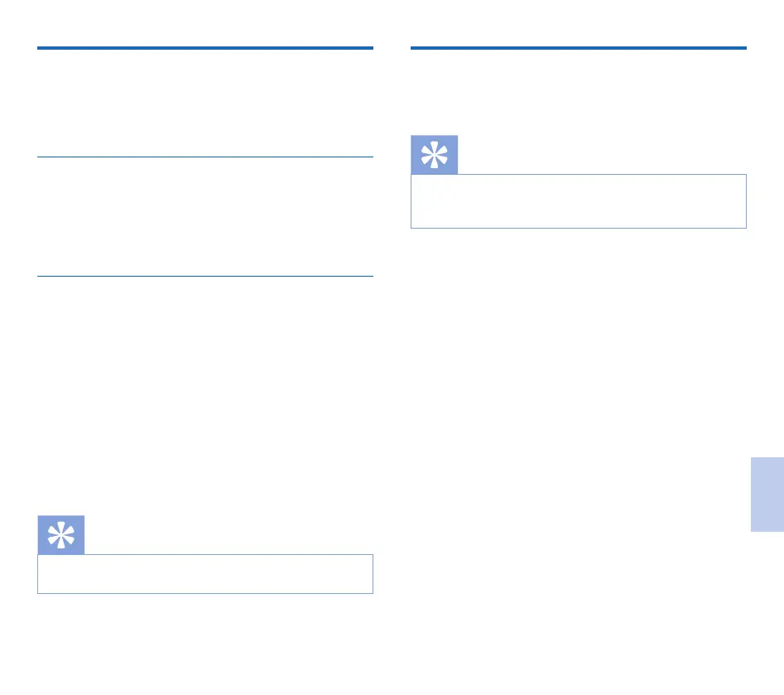Click the lower thin blue divider in left column
Viewport: 784px width, 695px height.
pos(204,276)
